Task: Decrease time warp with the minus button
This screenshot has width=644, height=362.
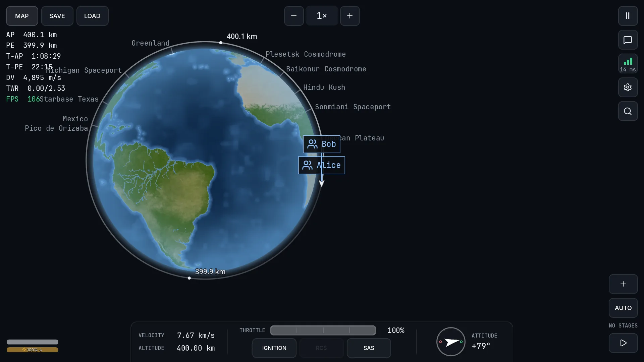Action: 294,16
